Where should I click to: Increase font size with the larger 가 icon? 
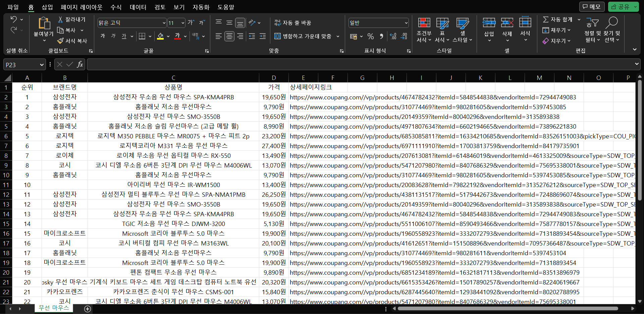click(x=191, y=23)
